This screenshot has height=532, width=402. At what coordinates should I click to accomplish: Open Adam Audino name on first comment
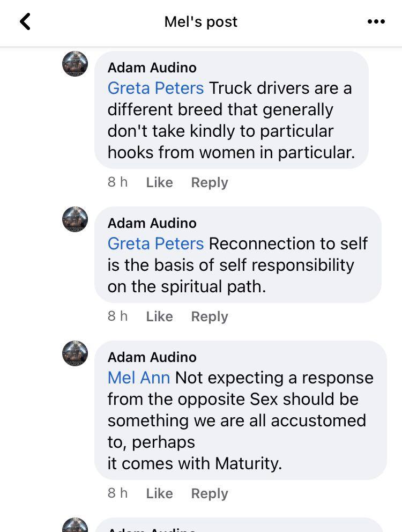click(x=152, y=68)
